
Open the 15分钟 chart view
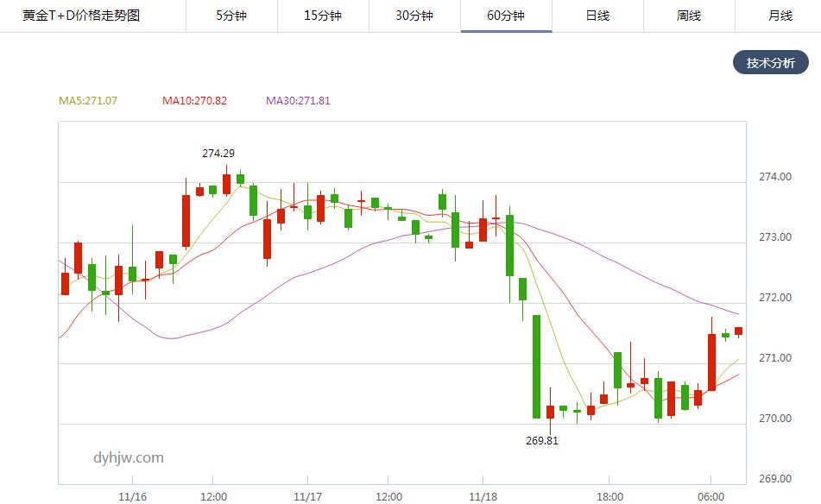[322, 16]
